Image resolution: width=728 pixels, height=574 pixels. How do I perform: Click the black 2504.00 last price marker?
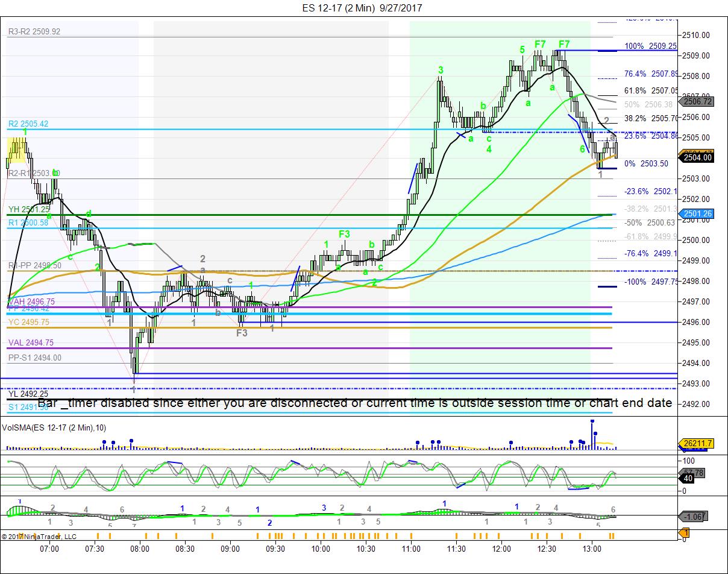pyautogui.click(x=696, y=158)
